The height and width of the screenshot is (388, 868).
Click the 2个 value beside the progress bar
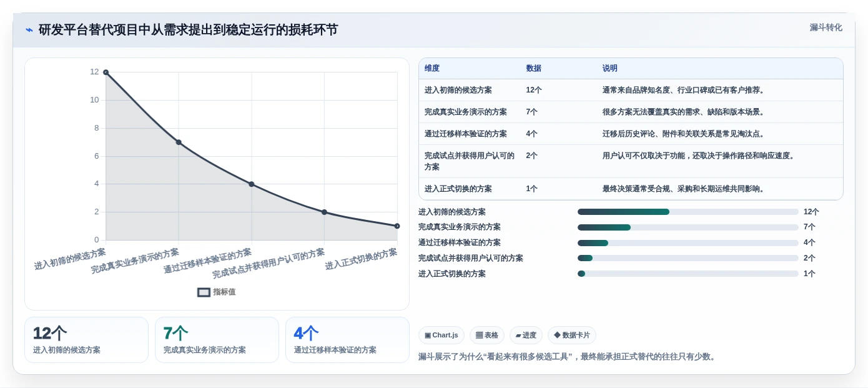(x=809, y=258)
